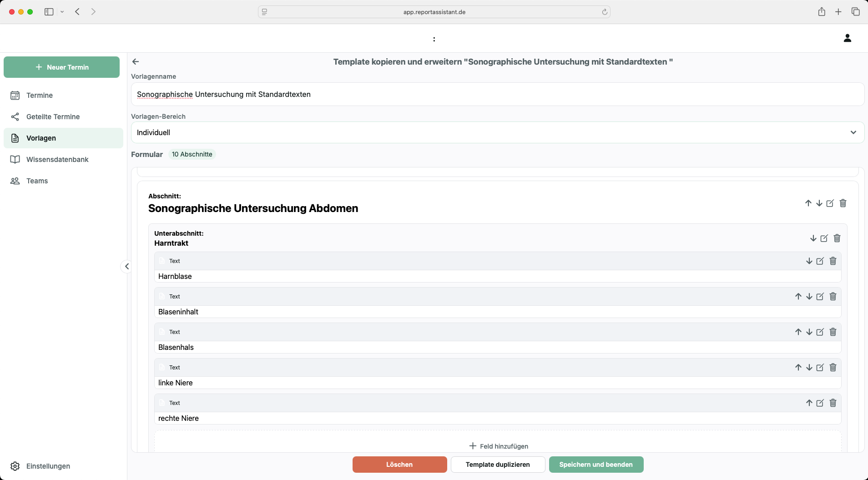The width and height of the screenshot is (868, 480).
Task: Open the Vorlagen-Bereich dropdown
Action: pos(498,132)
